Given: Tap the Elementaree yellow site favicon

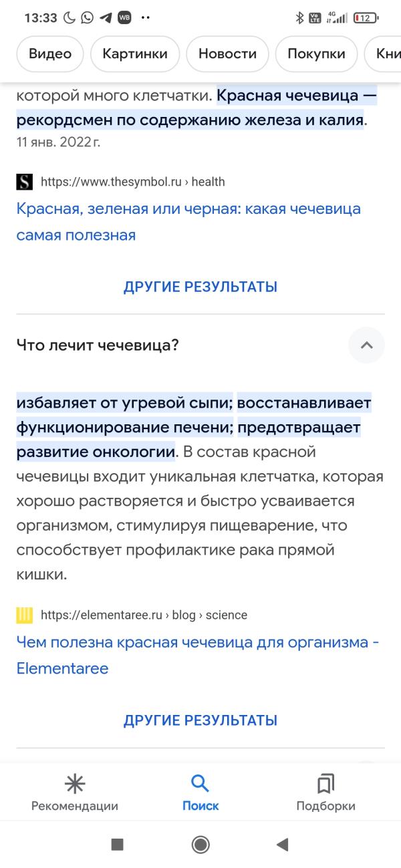Looking at the screenshot, I should pos(25,615).
